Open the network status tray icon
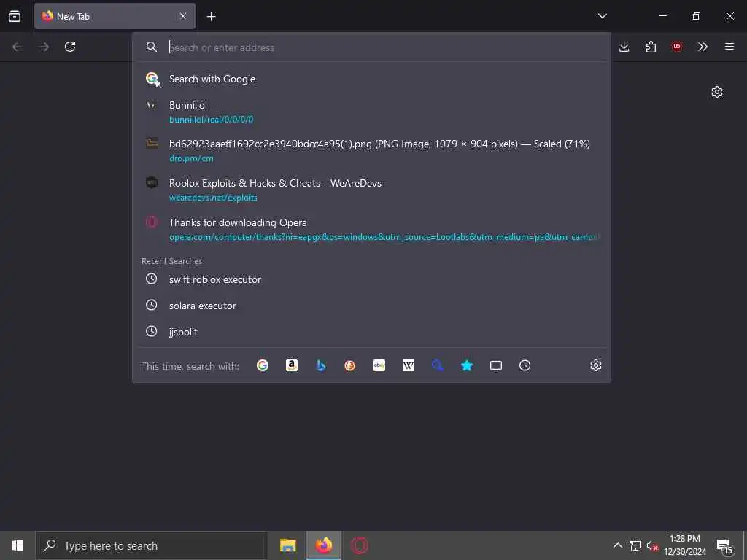The height and width of the screenshot is (560, 747). point(635,545)
